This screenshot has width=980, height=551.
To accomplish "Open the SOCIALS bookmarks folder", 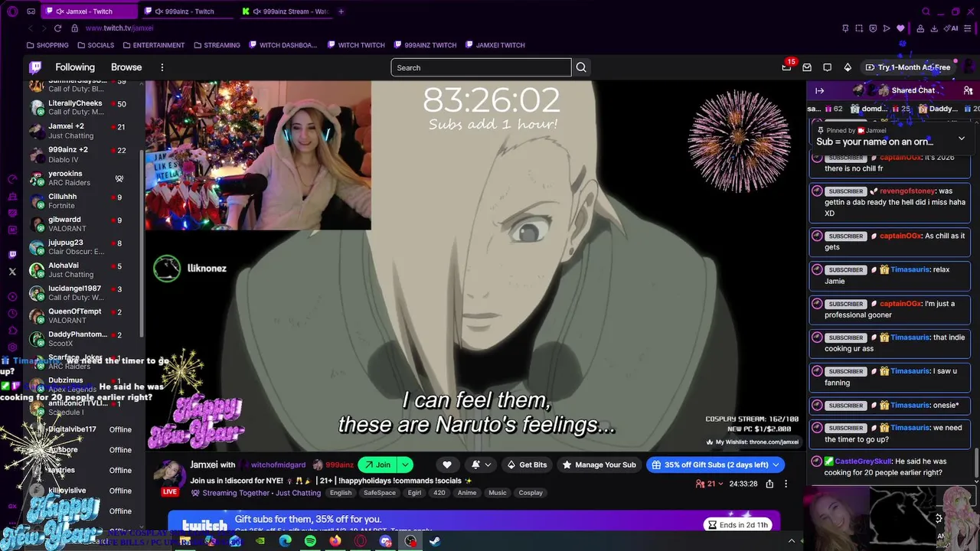I will coord(95,45).
